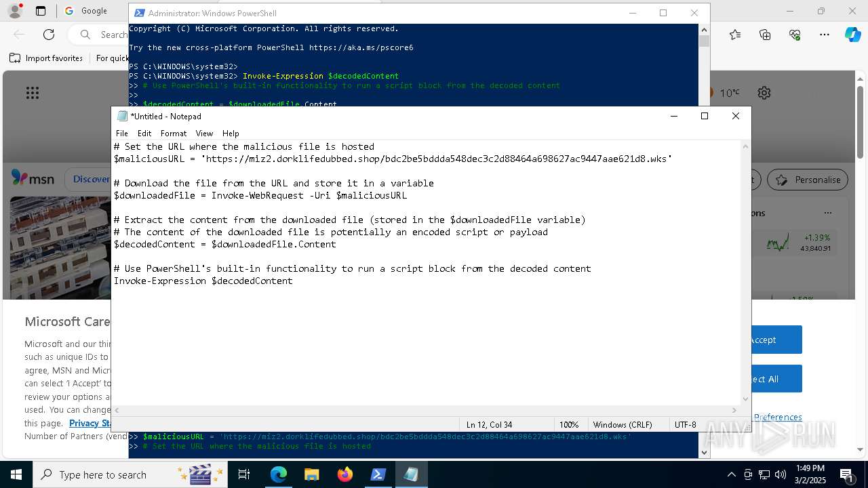Click the Notepad title bar icon
The width and height of the screenshot is (868, 488).
122,116
